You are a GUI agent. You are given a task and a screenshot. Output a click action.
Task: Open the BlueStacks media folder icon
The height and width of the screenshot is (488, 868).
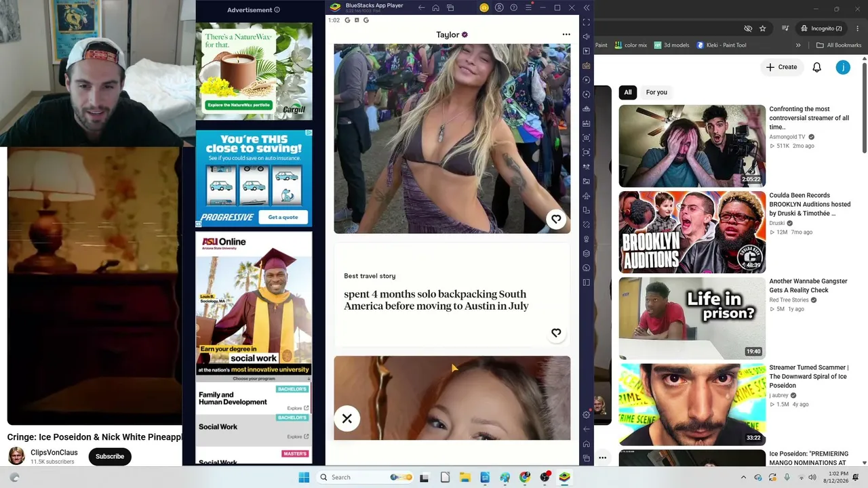pos(587,181)
